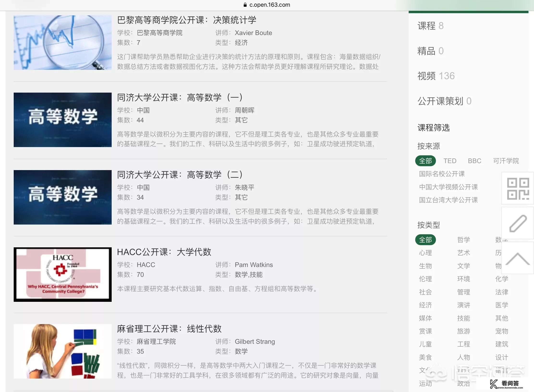The image size is (534, 392).
Task: Filter source by TED
Action: 450,161
